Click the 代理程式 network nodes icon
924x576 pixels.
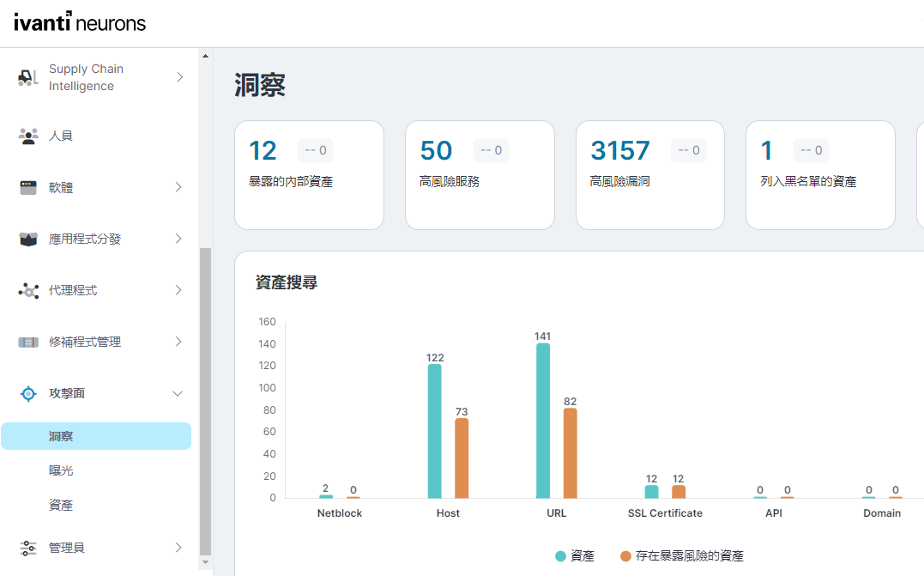point(27,290)
